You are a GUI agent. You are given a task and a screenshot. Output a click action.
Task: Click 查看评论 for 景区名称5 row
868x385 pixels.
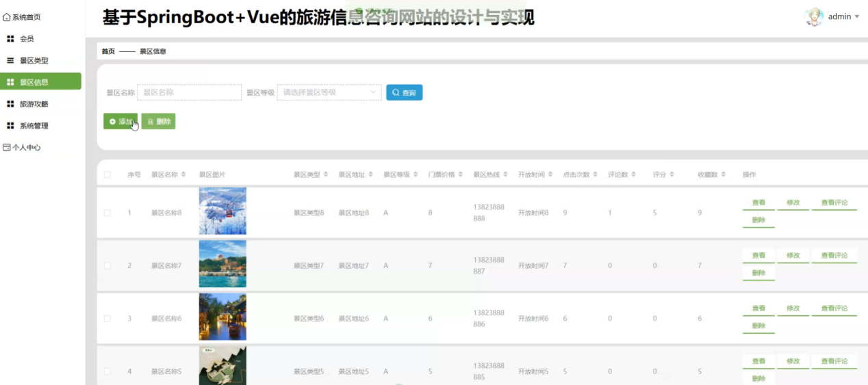pos(834,361)
